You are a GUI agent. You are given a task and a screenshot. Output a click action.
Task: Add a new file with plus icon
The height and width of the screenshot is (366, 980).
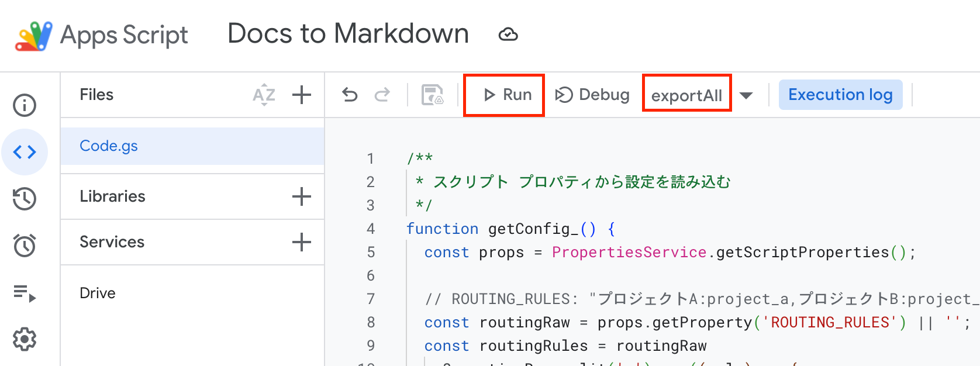[302, 95]
